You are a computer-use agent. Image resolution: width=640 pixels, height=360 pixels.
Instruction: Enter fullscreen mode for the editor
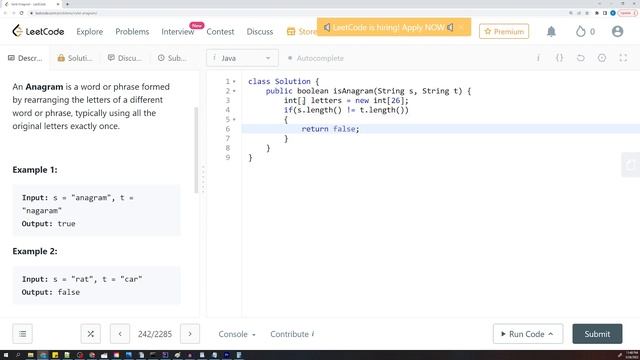623,58
